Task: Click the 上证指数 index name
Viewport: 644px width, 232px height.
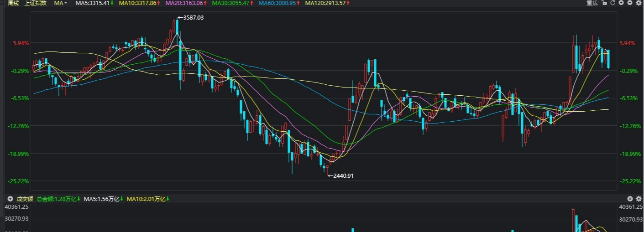Action: [35, 3]
